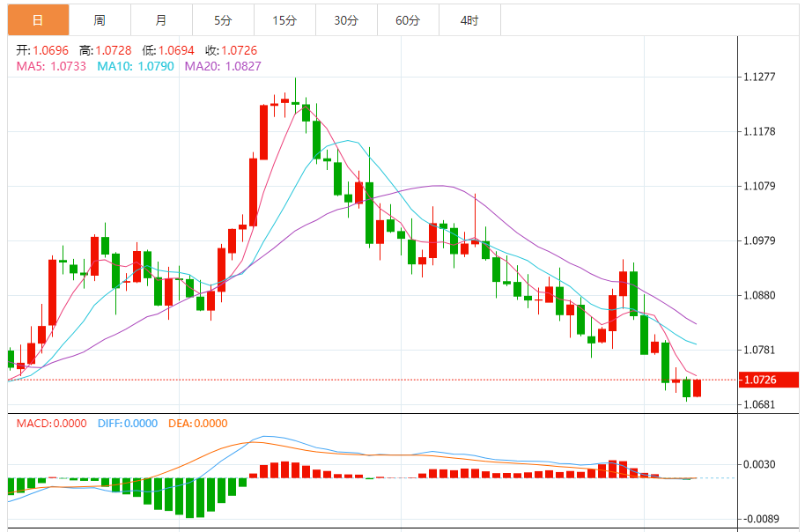Click the 1.1178 price axis label
The height and width of the screenshot is (532, 805).
[x=759, y=131]
